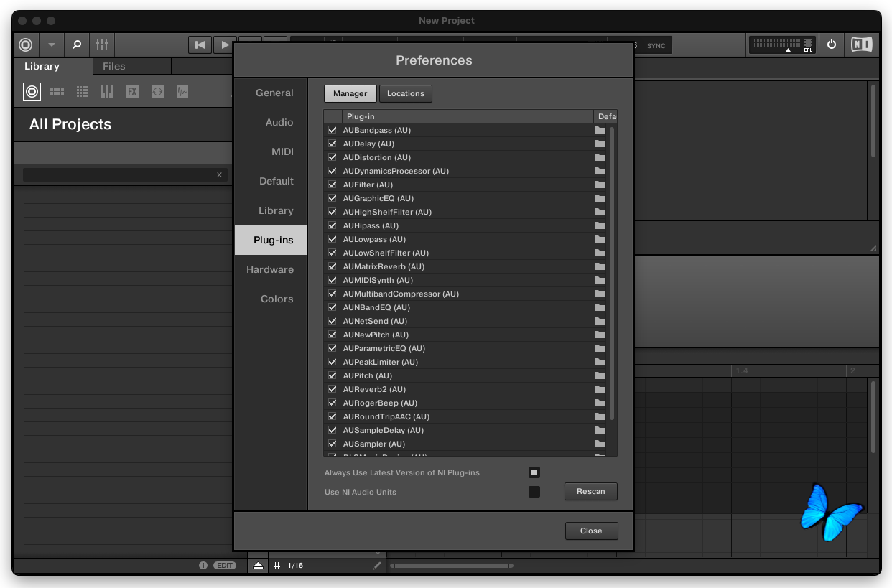This screenshot has height=588, width=892.
Task: Open folder icon for AUGraphicEQ plug-in
Action: 600,199
